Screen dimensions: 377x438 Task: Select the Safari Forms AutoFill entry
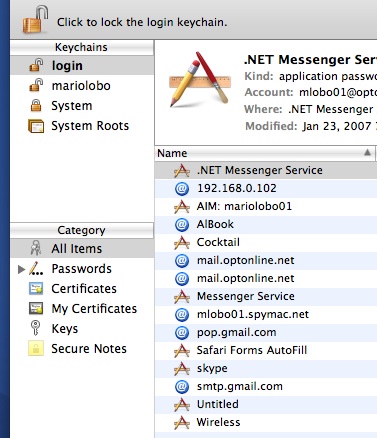tap(266, 350)
